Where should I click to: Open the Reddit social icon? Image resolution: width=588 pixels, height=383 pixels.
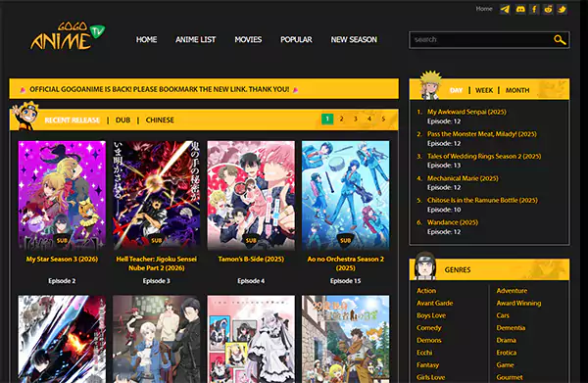[x=548, y=9]
